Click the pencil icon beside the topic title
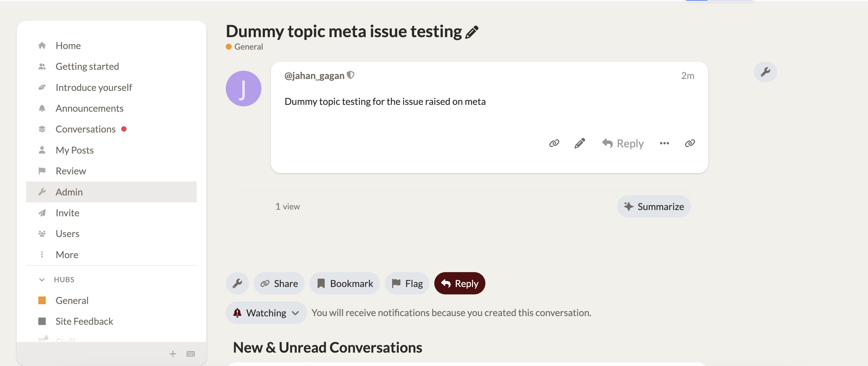868x366 pixels. (x=471, y=32)
